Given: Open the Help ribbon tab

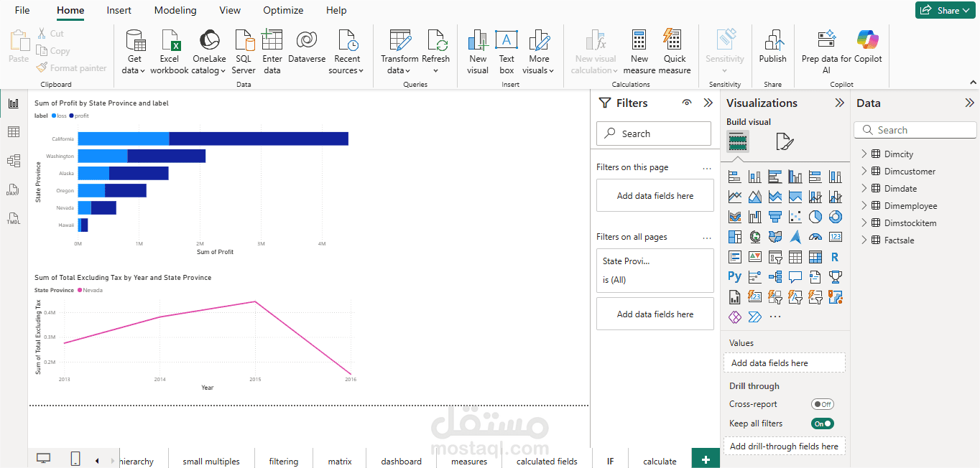Looking at the screenshot, I should (336, 10).
